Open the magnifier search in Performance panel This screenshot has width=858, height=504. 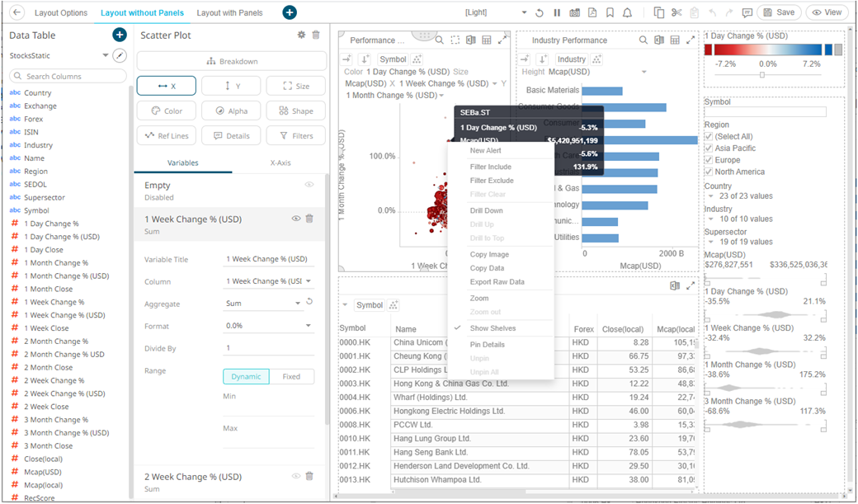(x=440, y=40)
